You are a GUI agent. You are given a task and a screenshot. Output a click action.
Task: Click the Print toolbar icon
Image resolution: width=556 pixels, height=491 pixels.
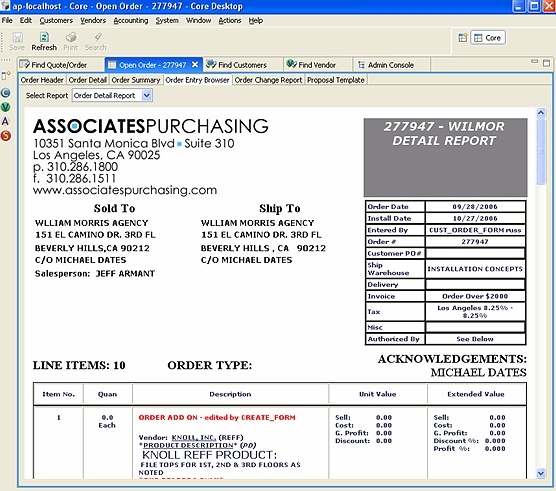[71, 37]
